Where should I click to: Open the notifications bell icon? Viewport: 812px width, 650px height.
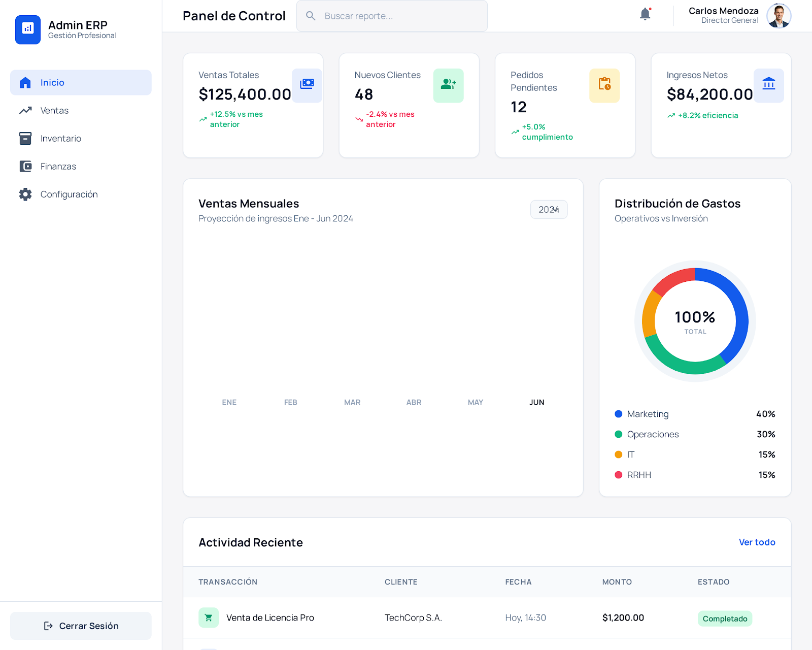pyautogui.click(x=645, y=14)
